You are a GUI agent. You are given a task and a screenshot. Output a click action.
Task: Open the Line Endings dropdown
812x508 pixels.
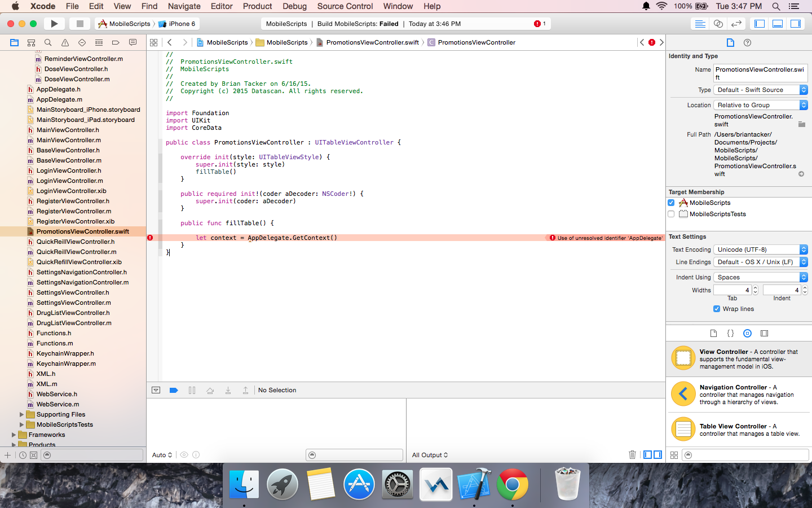[x=761, y=262]
